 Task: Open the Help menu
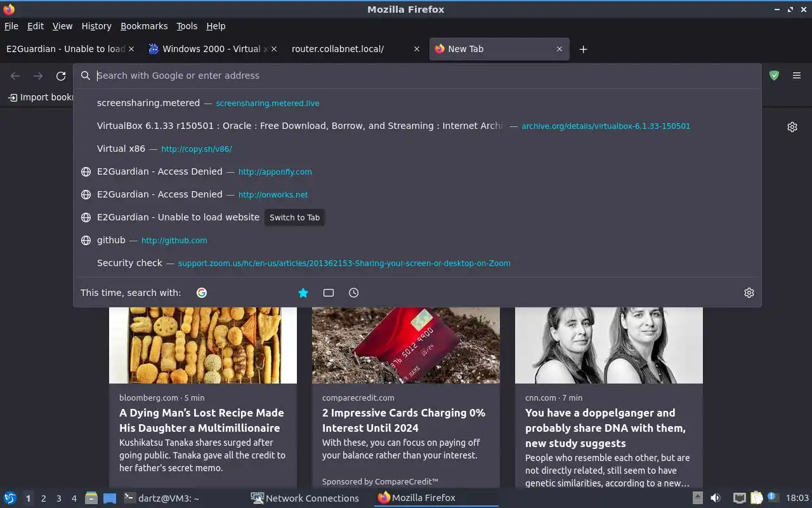coord(216,26)
